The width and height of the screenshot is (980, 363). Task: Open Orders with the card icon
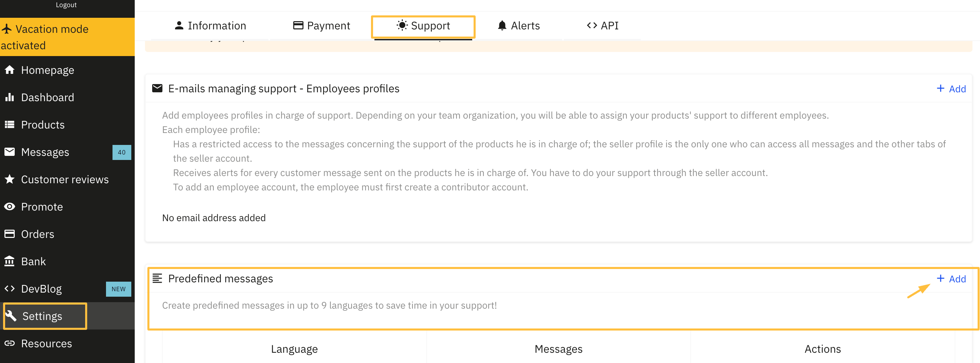(x=10, y=234)
